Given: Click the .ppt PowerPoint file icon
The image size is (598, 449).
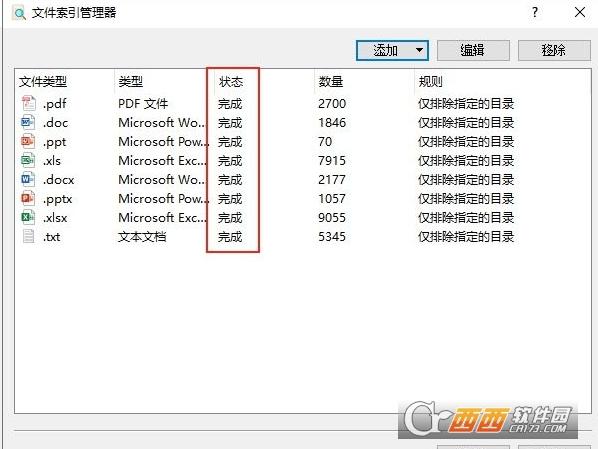Looking at the screenshot, I should [28, 142].
